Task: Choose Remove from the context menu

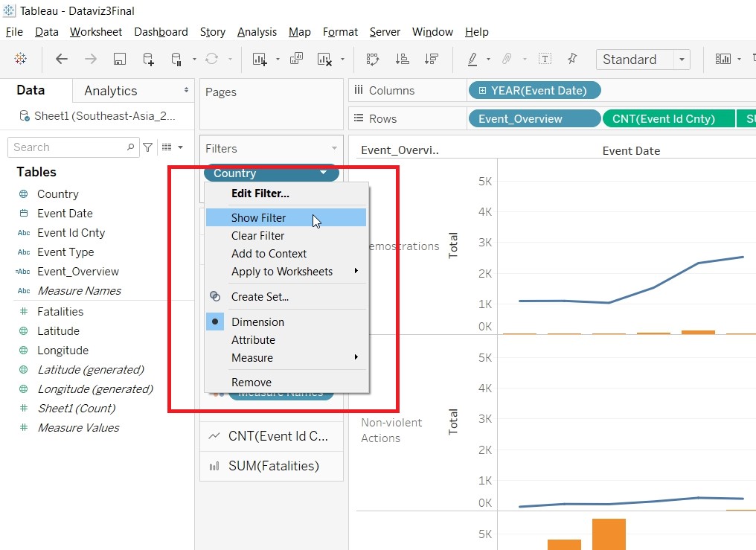Action: (252, 383)
